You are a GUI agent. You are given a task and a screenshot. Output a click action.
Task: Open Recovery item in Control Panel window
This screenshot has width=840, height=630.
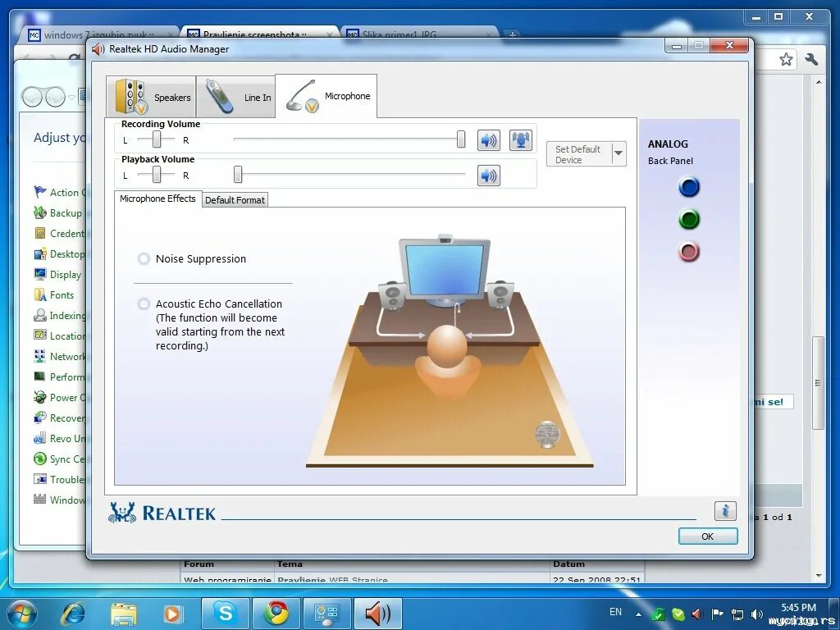(x=59, y=418)
